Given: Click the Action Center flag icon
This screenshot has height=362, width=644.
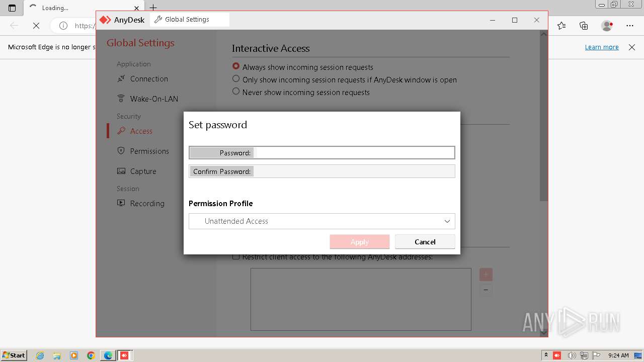Looking at the screenshot, I should tap(597, 355).
